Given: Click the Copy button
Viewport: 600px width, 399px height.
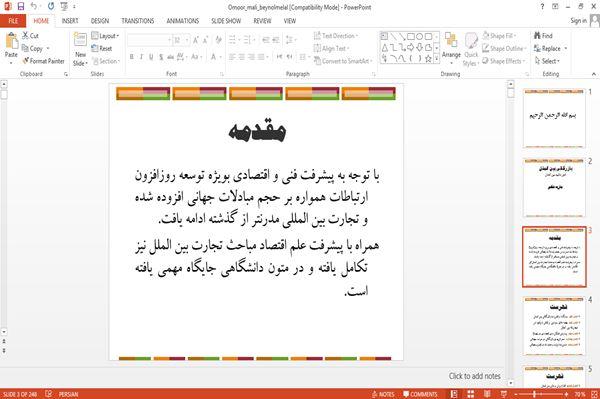Looking at the screenshot, I should pyautogui.click(x=36, y=48).
